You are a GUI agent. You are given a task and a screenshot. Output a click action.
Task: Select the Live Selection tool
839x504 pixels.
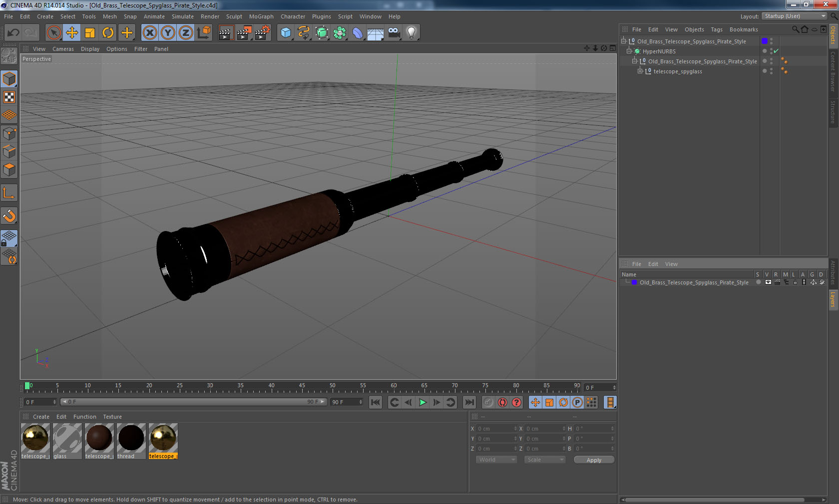coord(54,33)
